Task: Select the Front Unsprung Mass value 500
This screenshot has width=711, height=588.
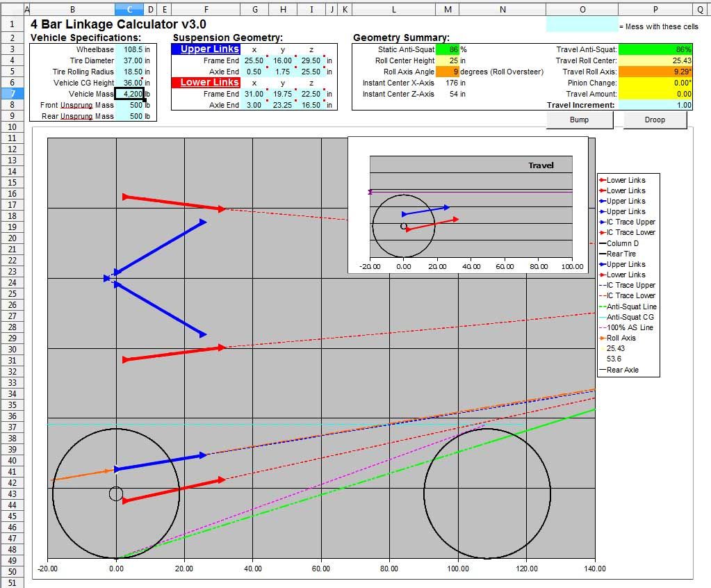Action: point(130,105)
